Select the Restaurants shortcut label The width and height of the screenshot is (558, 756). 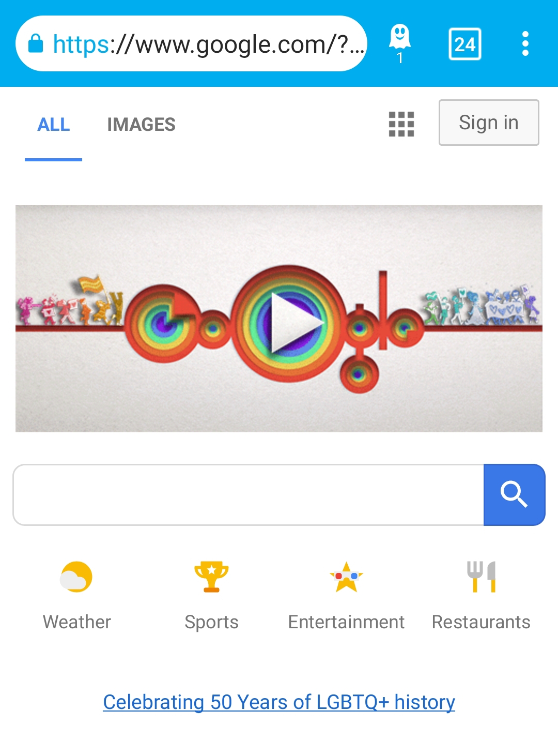coord(481,622)
